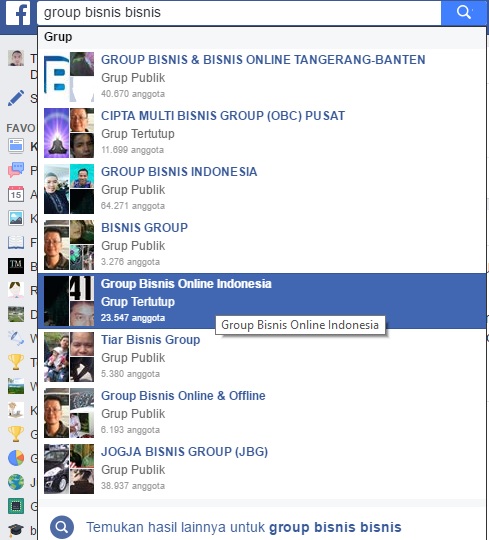
Task: Click the open book icon in sidebar
Action: [16, 242]
